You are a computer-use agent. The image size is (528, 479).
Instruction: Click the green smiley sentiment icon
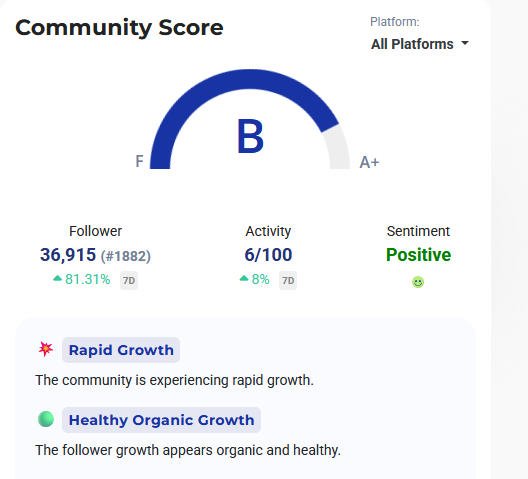418,282
